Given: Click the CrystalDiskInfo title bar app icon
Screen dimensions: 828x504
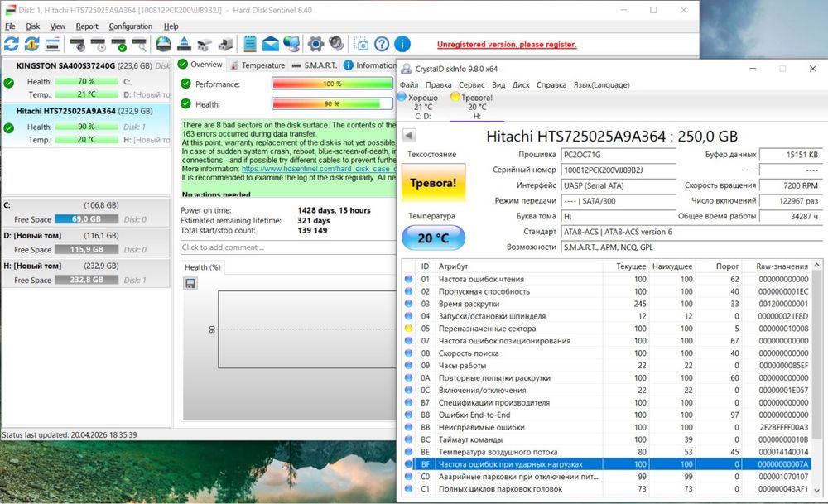Looking at the screenshot, I should click(406, 70).
